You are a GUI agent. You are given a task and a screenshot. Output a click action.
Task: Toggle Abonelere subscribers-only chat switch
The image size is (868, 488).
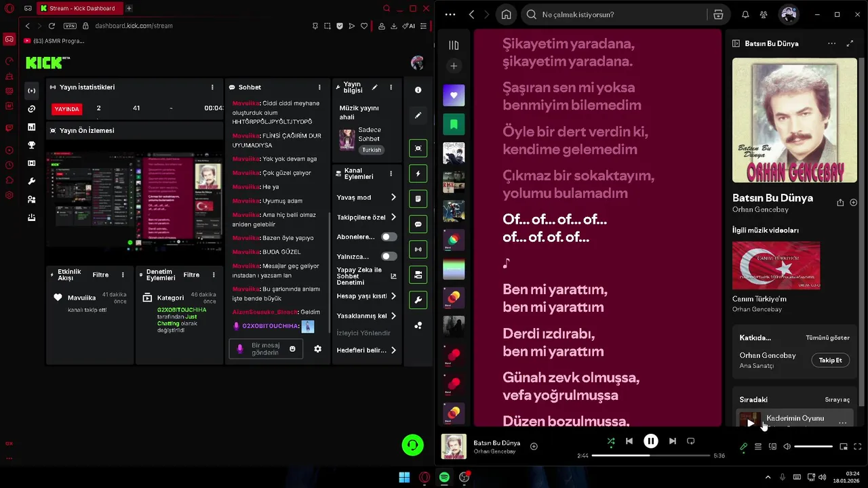pyautogui.click(x=389, y=237)
